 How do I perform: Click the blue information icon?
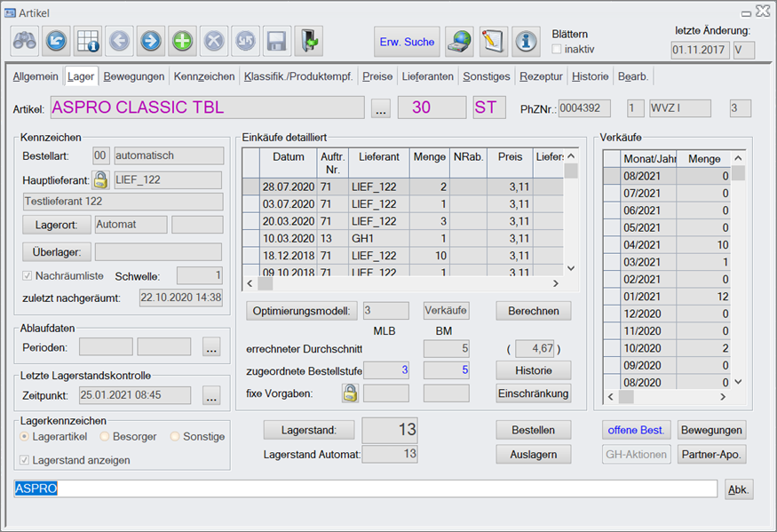click(x=527, y=41)
